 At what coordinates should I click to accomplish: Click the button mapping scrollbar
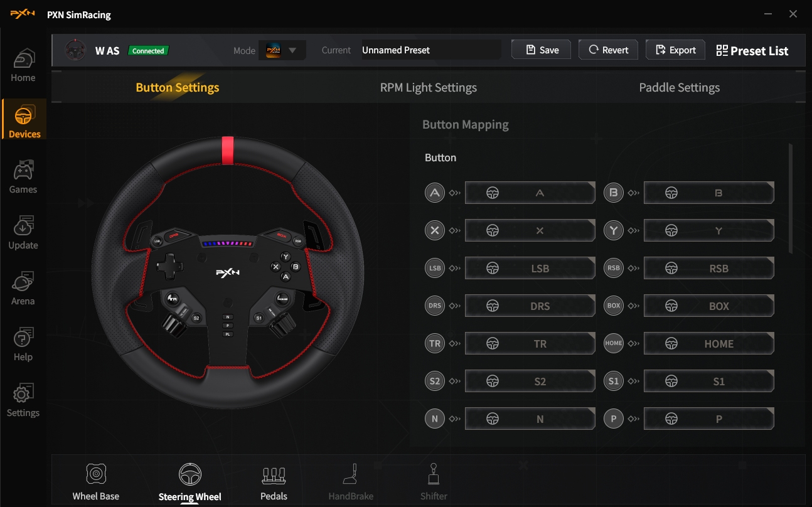click(x=790, y=198)
